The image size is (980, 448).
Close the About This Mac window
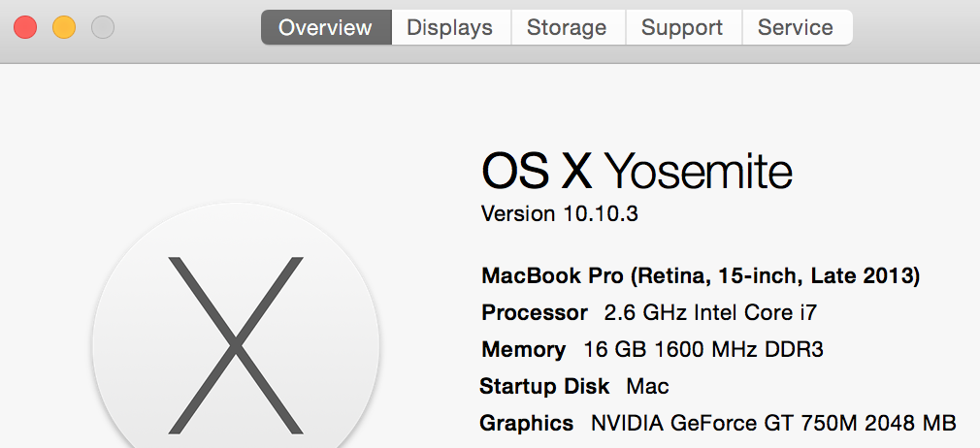click(x=25, y=27)
